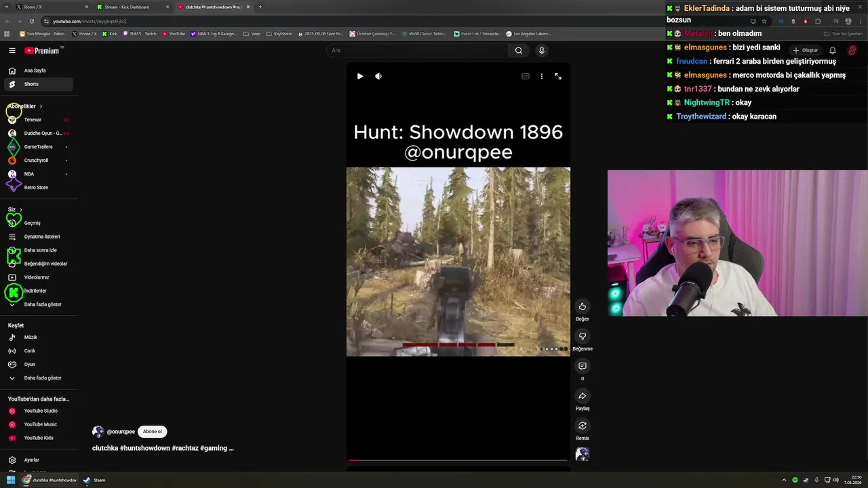Start voice search with microphone icon
The height and width of the screenshot is (488, 868).
[x=541, y=50]
